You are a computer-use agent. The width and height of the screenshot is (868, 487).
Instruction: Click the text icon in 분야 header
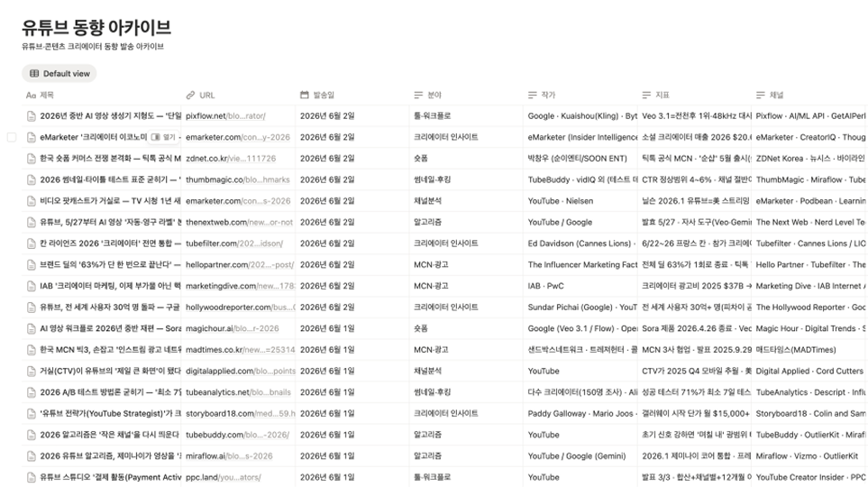[418, 96]
